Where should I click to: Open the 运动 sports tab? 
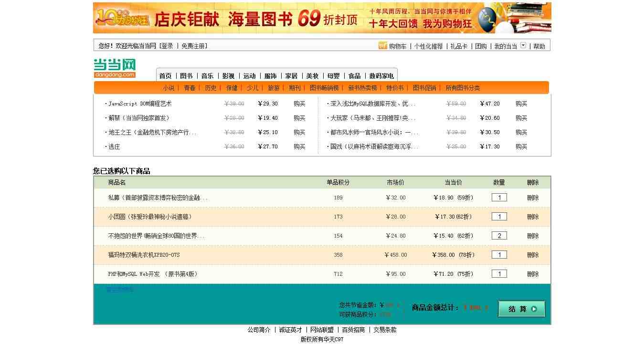click(249, 76)
